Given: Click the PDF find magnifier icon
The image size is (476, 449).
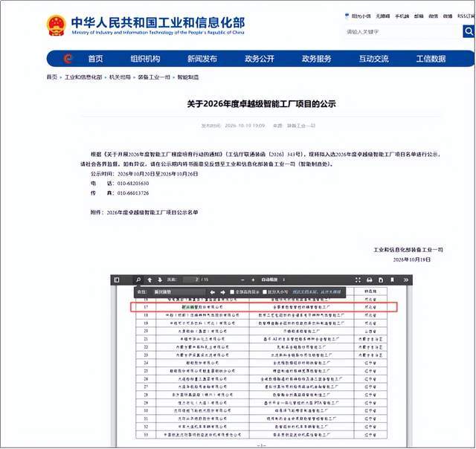Looking at the screenshot, I should click(x=138, y=280).
